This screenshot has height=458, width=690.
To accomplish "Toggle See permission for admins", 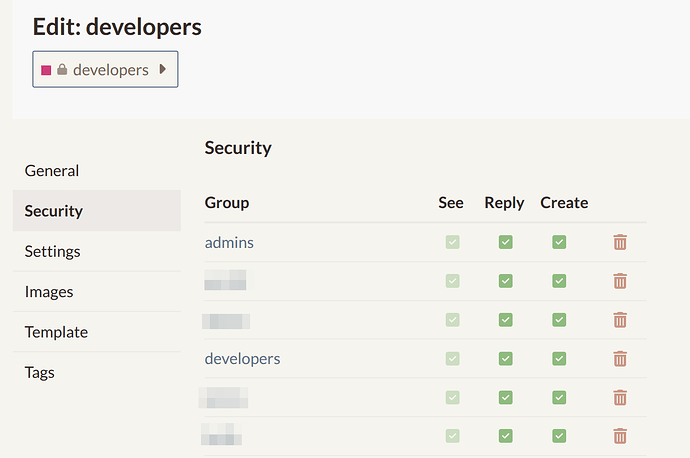I will coord(452,242).
